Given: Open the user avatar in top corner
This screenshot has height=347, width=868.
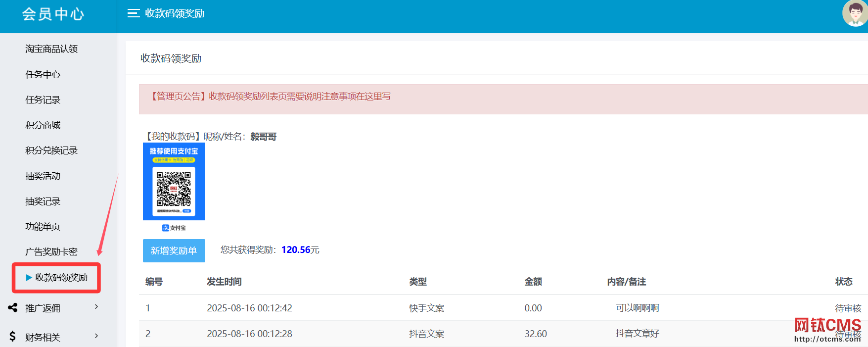Looking at the screenshot, I should pos(855,13).
